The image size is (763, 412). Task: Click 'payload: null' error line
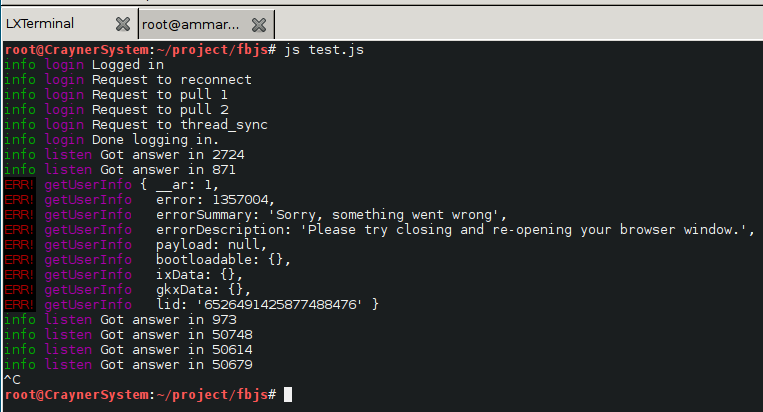(x=211, y=245)
